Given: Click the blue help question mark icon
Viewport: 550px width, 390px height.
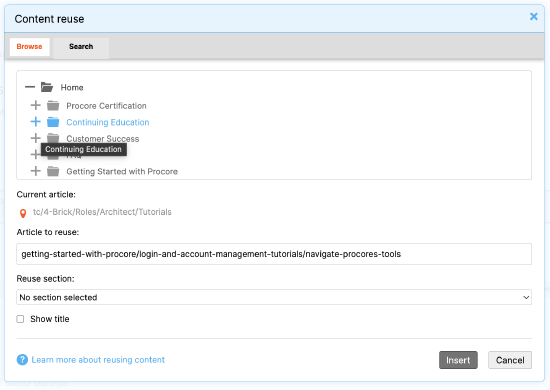Looking at the screenshot, I should click(22, 359).
